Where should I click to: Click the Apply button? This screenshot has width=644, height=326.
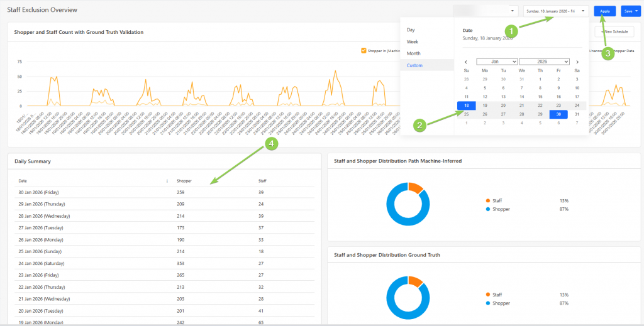pos(604,11)
